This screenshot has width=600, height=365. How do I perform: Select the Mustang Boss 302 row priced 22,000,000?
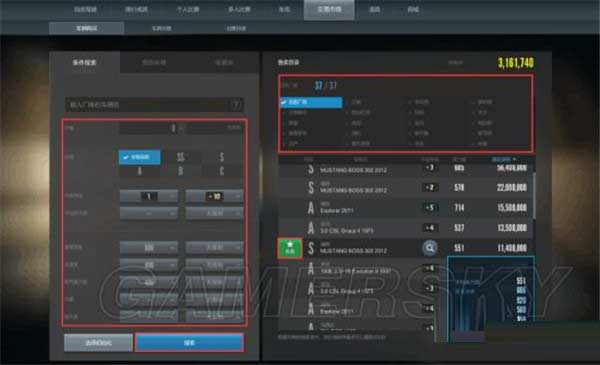[406, 187]
